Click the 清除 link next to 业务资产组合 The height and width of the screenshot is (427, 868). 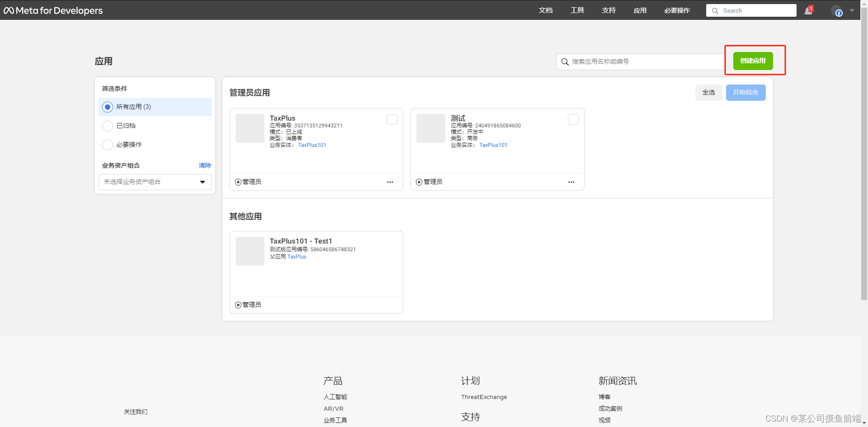tap(205, 165)
